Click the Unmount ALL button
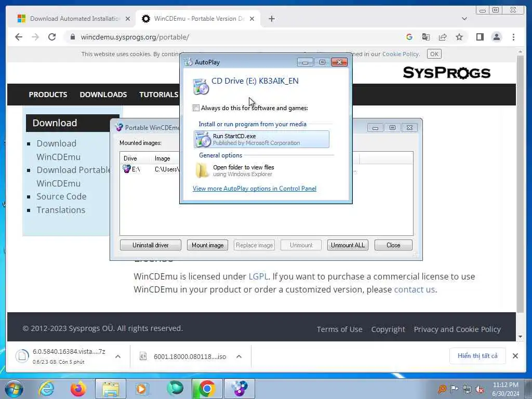Screen dimensions: 532x399 (348, 245)
